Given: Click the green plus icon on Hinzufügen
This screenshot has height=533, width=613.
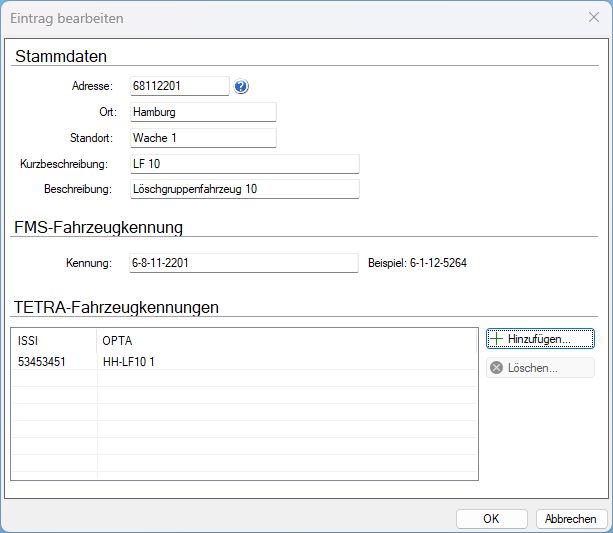Looking at the screenshot, I should 496,339.
